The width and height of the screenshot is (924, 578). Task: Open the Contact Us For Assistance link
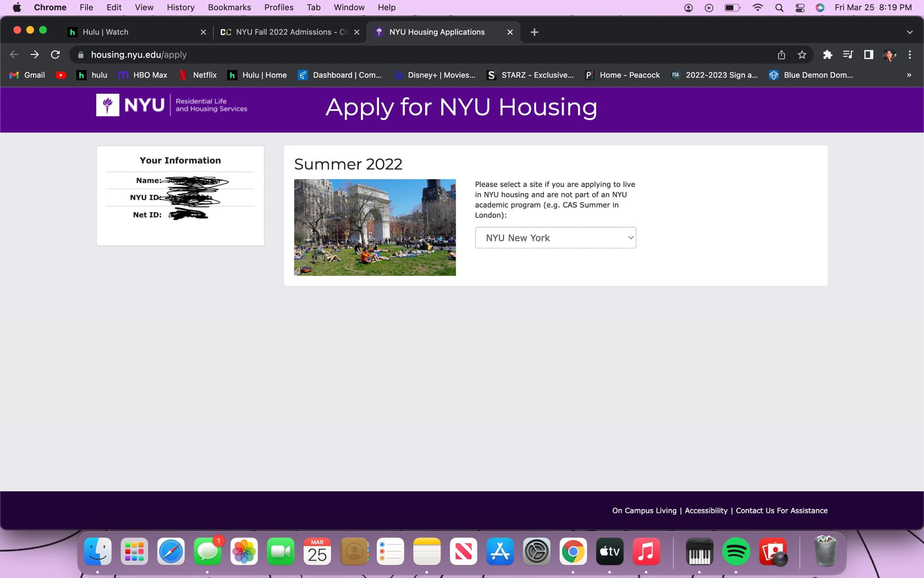click(782, 511)
